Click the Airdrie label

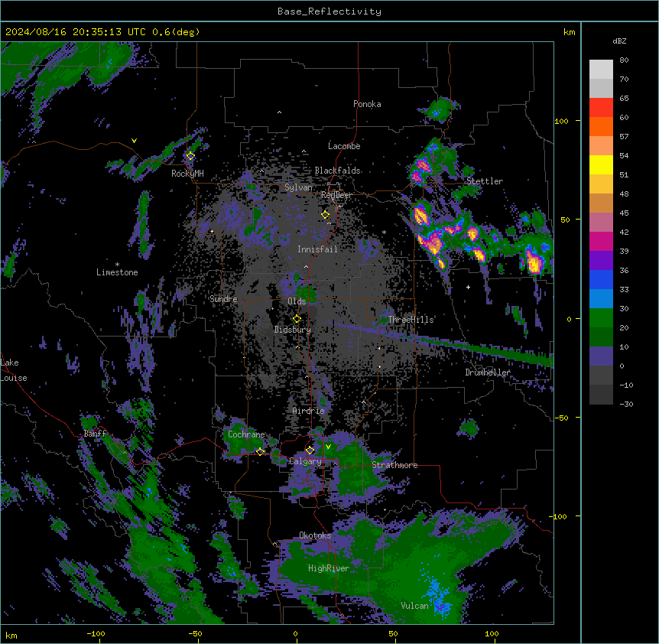pos(308,411)
